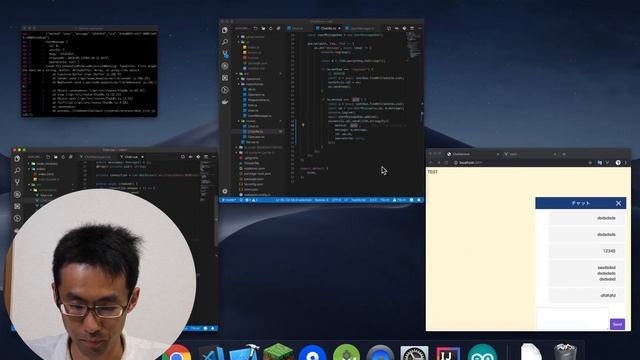Click the "チャット" header title

[x=580, y=203]
